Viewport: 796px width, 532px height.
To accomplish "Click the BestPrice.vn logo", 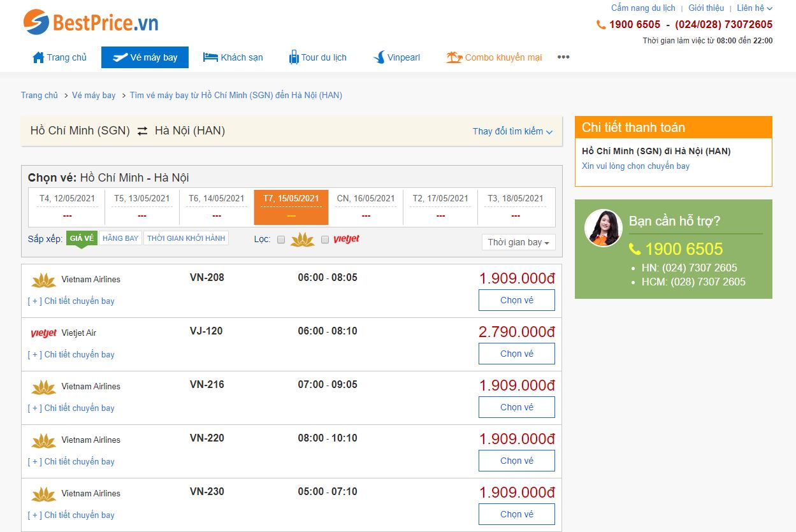I will coord(90,23).
